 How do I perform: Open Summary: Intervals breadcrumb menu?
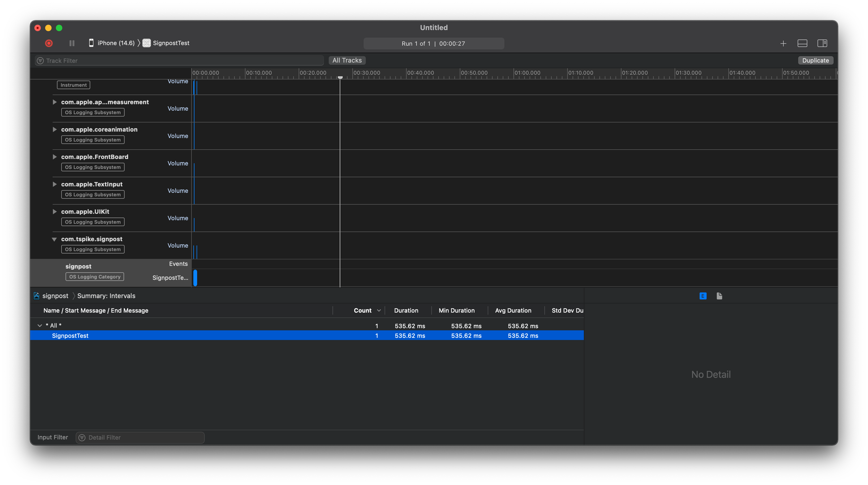pyautogui.click(x=106, y=296)
